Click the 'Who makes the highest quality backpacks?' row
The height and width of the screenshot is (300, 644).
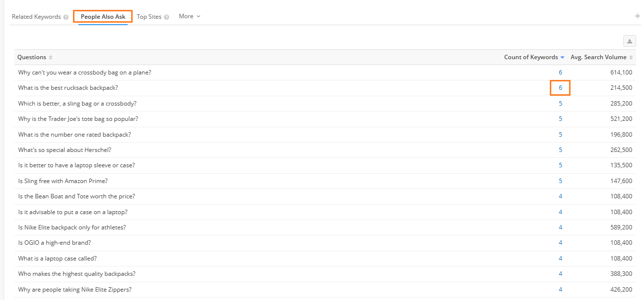pos(77,274)
